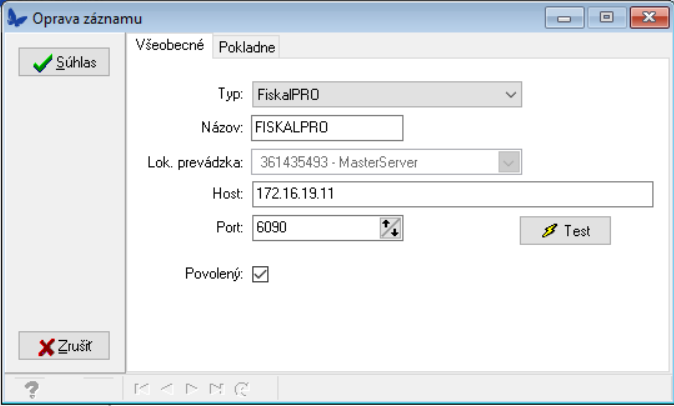This screenshot has width=674, height=406.
Task: Click the butterfly app icon in title bar
Action: (x=17, y=18)
